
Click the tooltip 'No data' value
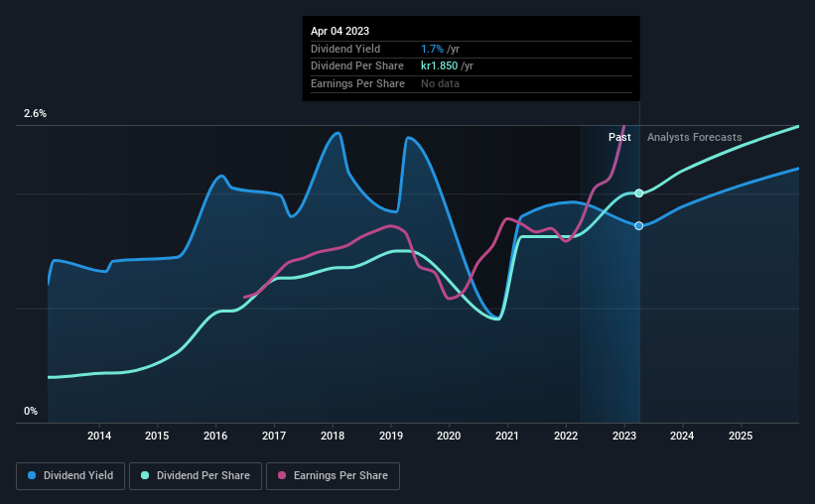click(x=440, y=83)
